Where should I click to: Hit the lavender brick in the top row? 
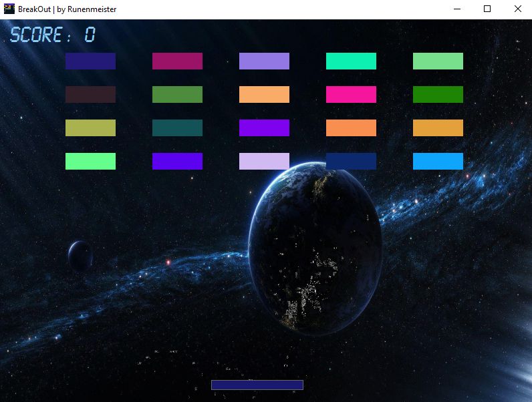pyautogui.click(x=264, y=61)
